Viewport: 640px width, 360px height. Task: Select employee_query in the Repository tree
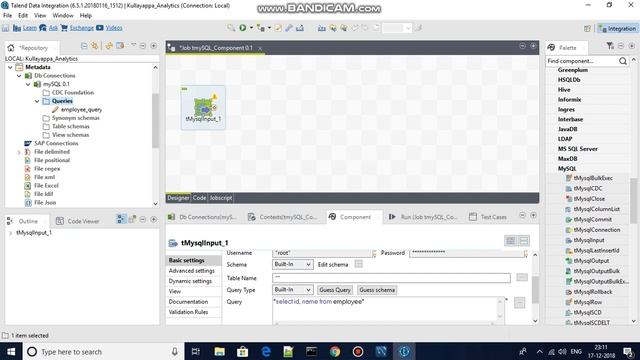coord(81,109)
